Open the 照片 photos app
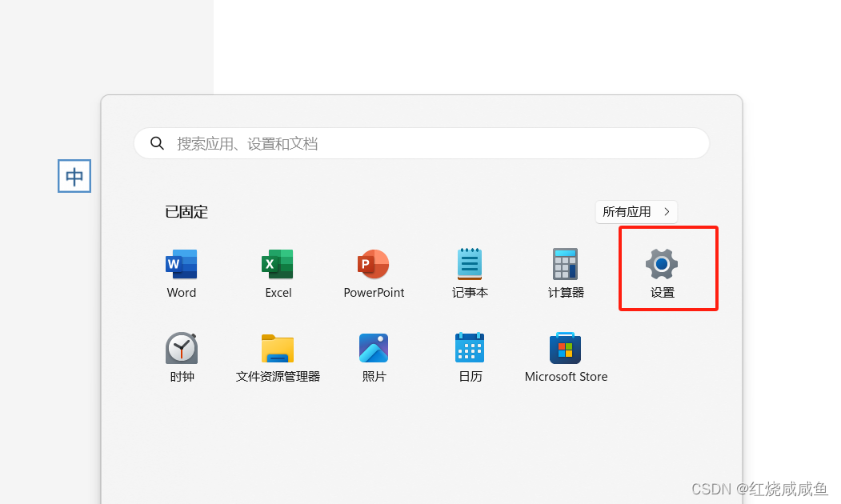 [x=374, y=357]
